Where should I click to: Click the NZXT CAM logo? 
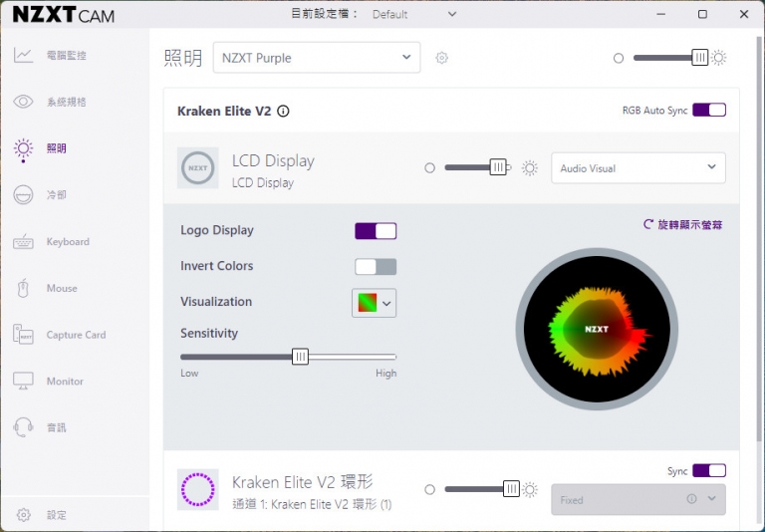point(64,15)
